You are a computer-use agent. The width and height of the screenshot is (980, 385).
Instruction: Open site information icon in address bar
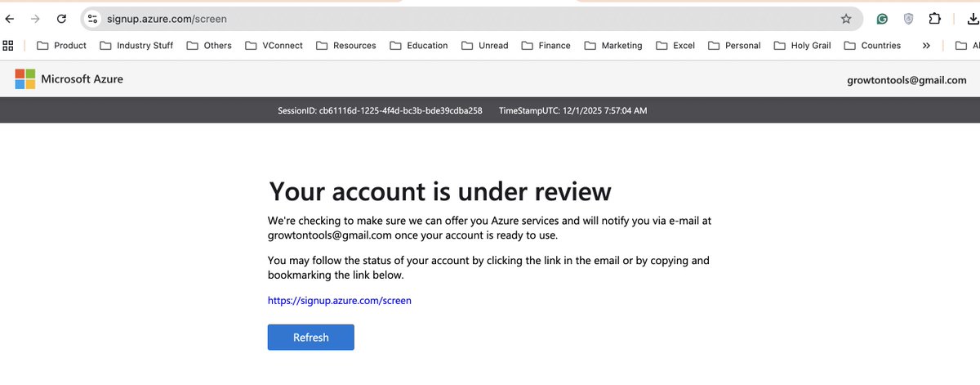pyautogui.click(x=92, y=18)
